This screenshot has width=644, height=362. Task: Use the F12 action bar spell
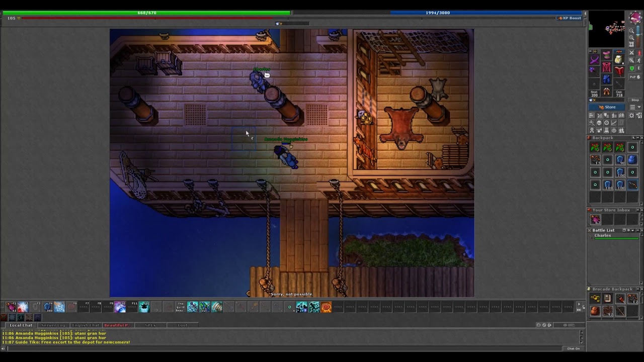[x=144, y=307]
